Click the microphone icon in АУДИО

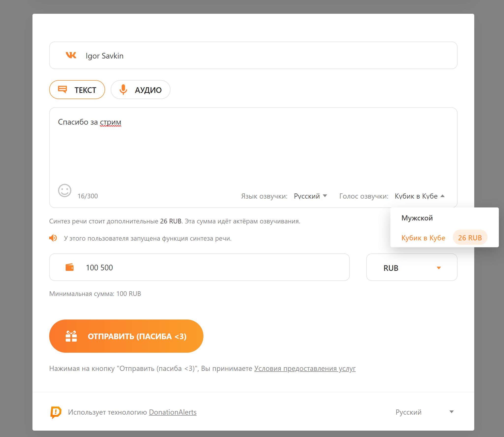[123, 90]
